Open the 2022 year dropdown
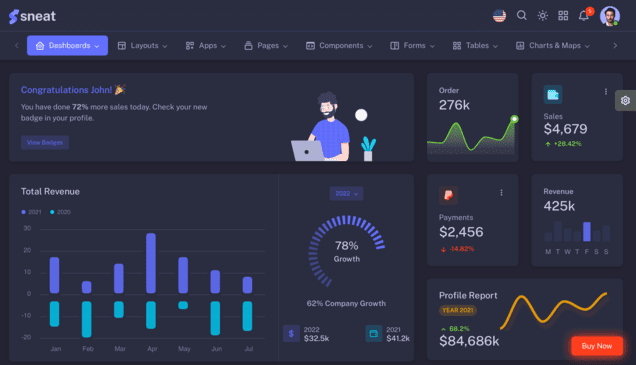The height and width of the screenshot is (365, 636). 346,193
